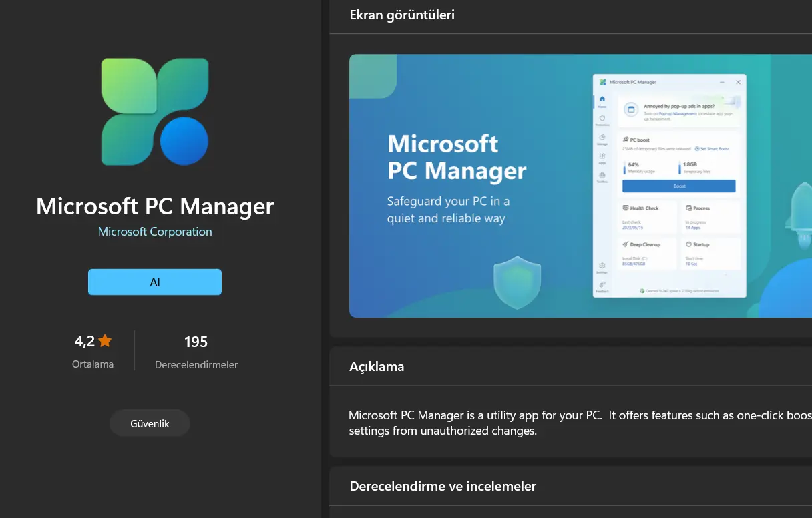
Task: Open the PC Manager screenshot thumbnail
Action: click(x=580, y=186)
